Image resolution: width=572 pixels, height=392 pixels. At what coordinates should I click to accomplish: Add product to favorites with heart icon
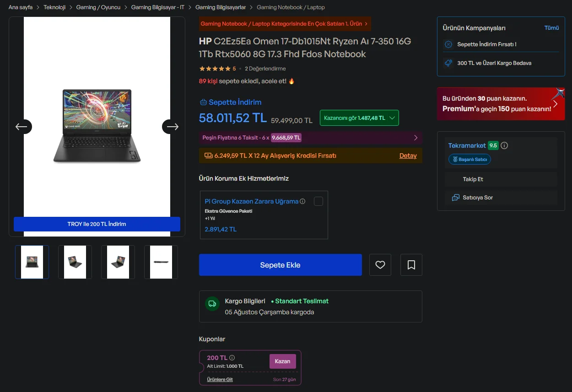(x=380, y=265)
